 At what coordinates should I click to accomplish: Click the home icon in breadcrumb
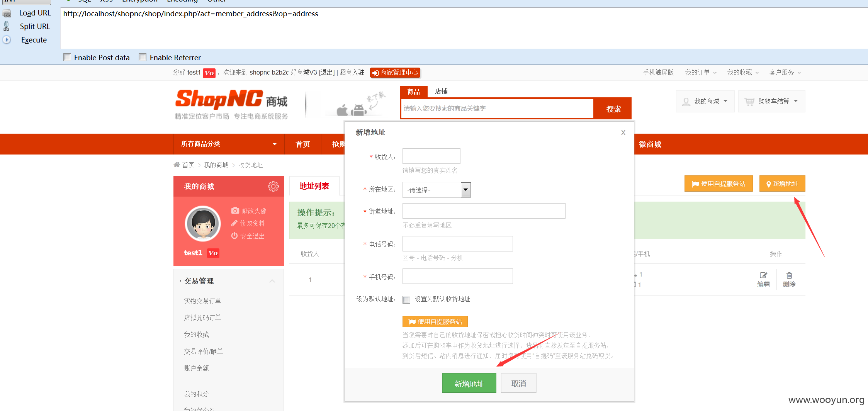coord(177,165)
